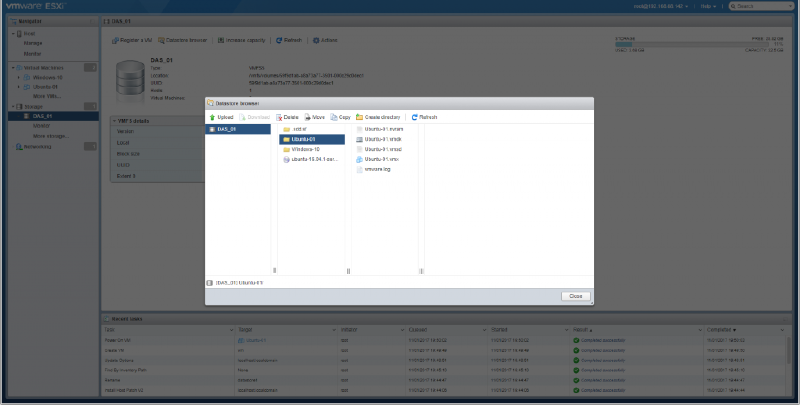
Task: Click Upload in the datastore browser toolbar
Action: tap(221, 117)
